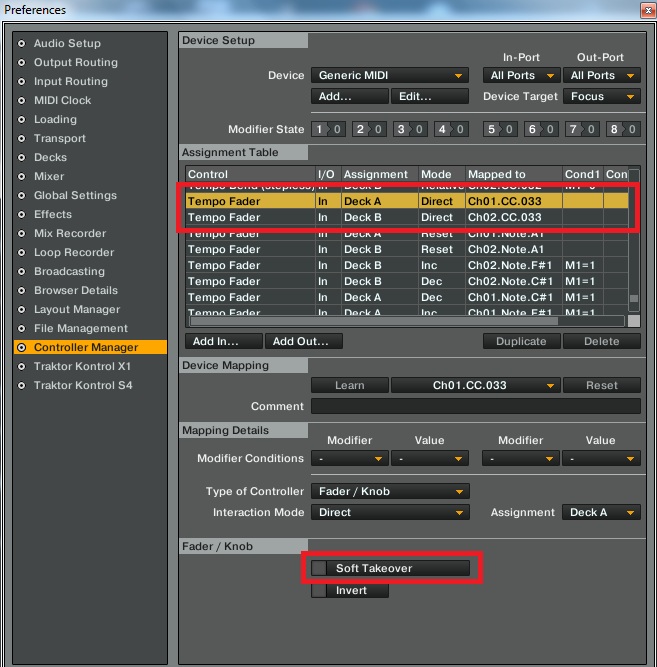Screen dimensions: 657x667
Task: Open the Out-Port All Ports dropdown
Action: point(601,75)
